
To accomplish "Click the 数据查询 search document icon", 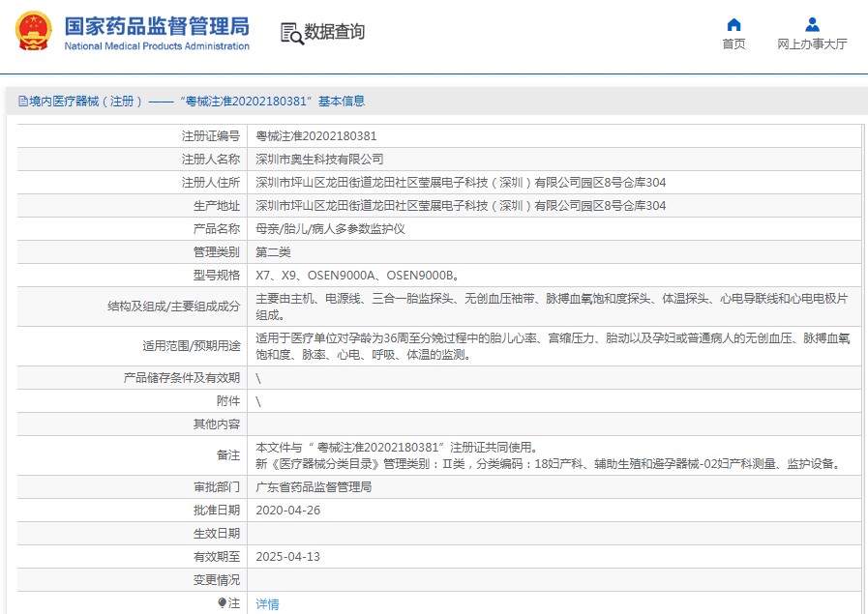I will coord(291,33).
